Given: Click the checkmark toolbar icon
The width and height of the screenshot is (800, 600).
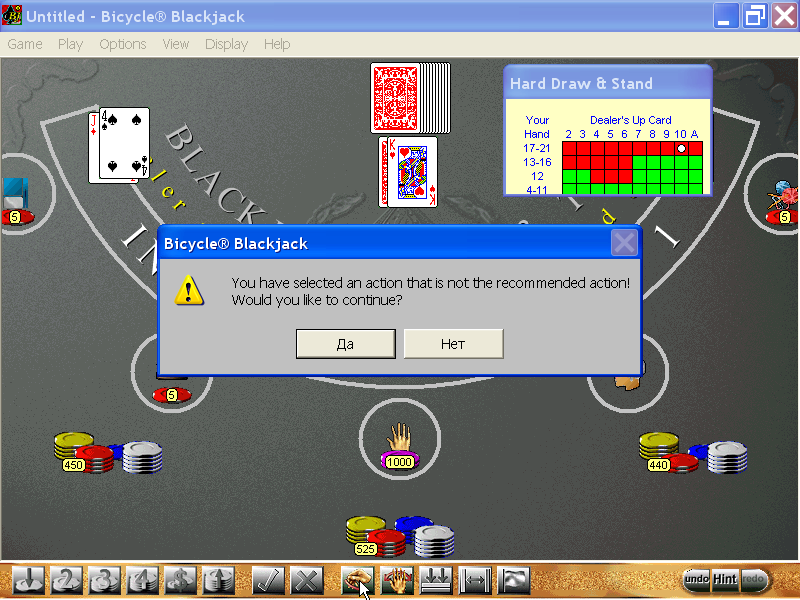Looking at the screenshot, I should (x=268, y=580).
